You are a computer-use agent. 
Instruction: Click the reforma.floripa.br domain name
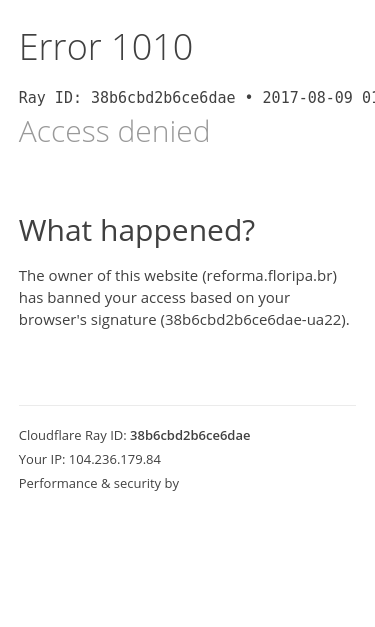[269, 276]
